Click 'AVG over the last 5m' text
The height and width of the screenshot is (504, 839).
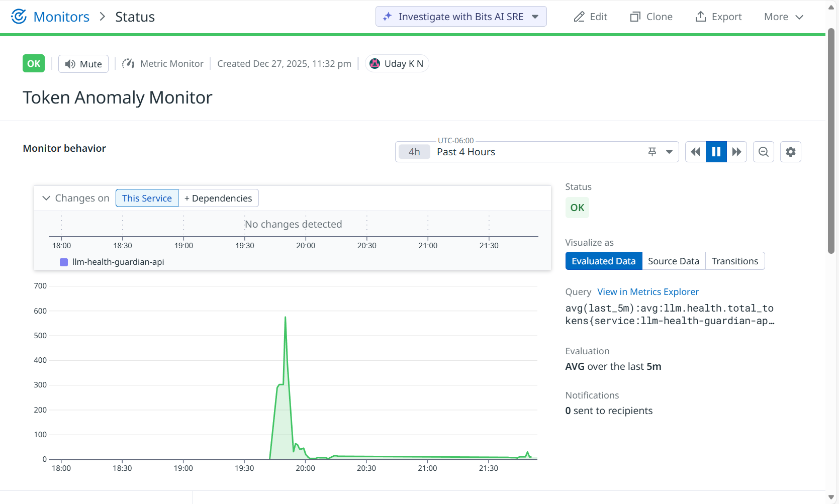coord(613,366)
